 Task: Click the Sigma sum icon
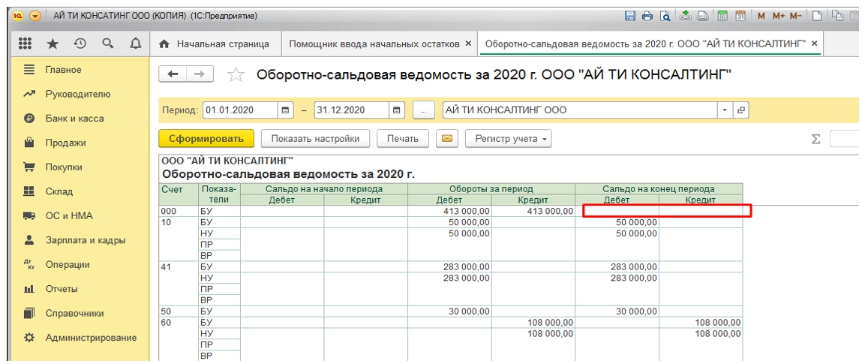tap(815, 139)
